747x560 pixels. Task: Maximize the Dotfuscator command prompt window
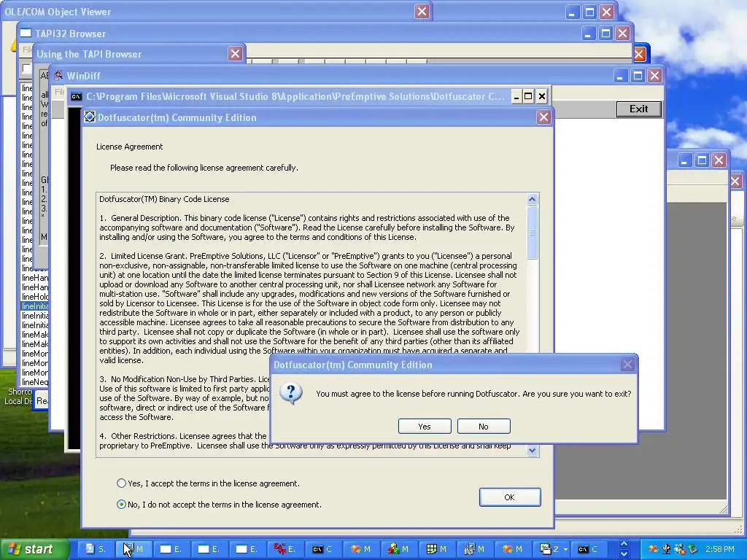click(x=528, y=97)
